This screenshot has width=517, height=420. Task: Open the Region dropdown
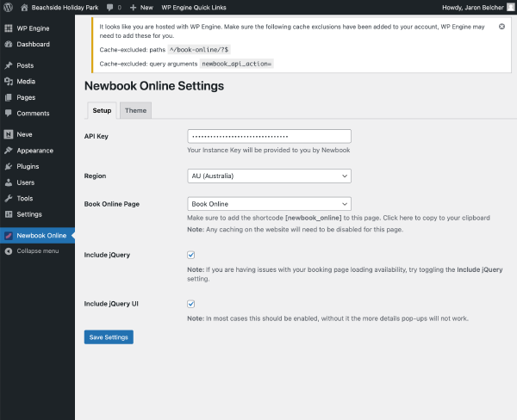click(x=269, y=176)
